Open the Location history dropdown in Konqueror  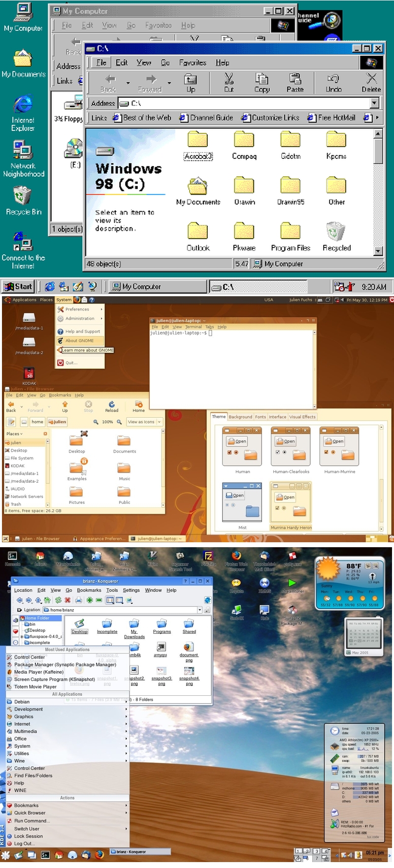coord(200,610)
